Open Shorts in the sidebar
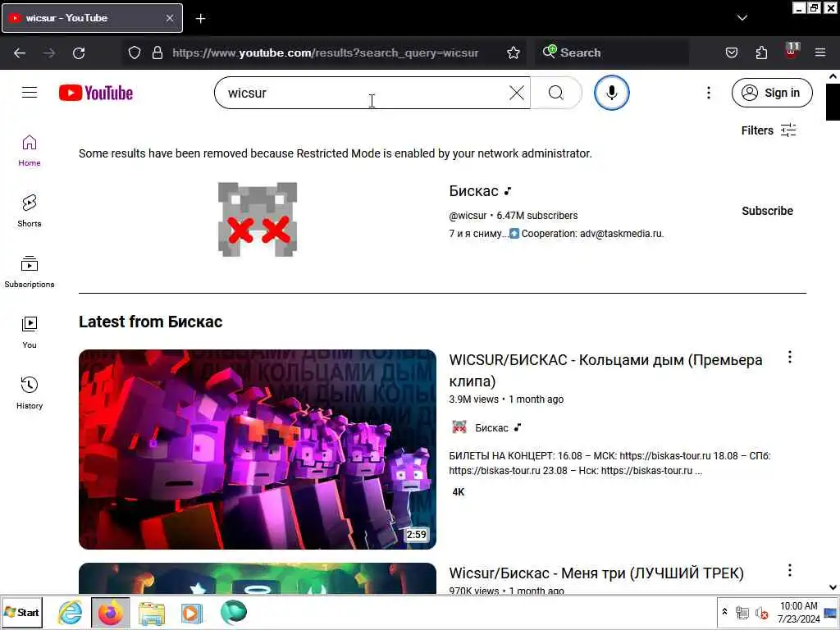 tap(30, 211)
